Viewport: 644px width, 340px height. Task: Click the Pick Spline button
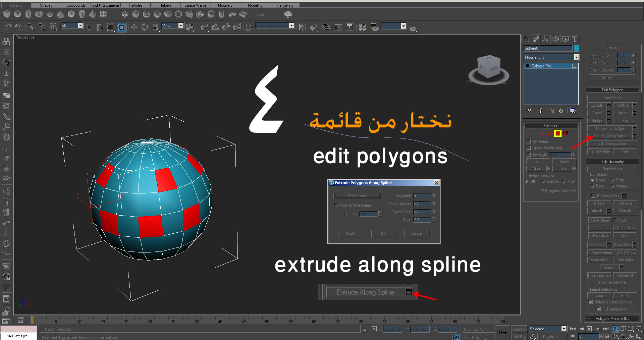(x=357, y=196)
